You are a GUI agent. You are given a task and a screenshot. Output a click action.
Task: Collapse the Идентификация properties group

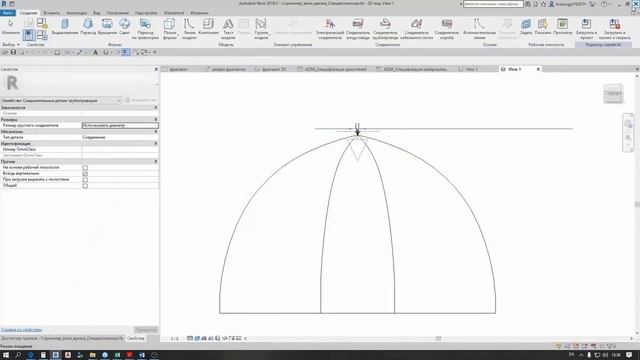click(156, 144)
